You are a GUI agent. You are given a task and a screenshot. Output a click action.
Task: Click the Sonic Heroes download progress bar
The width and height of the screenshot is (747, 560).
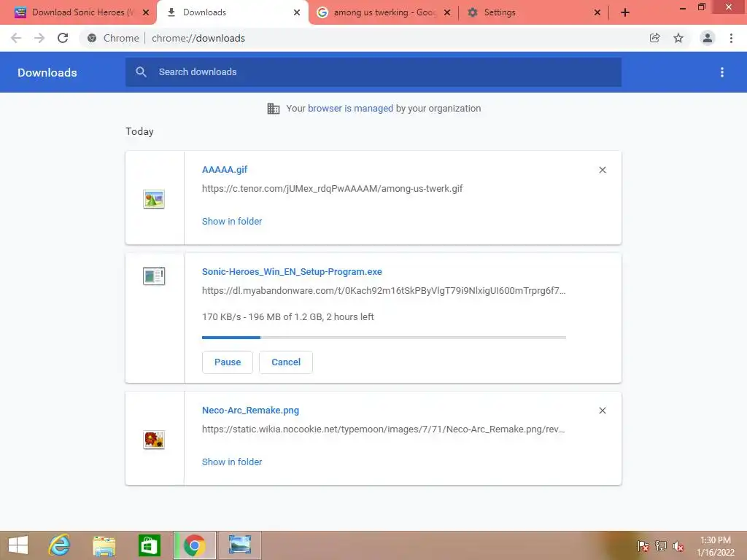tap(384, 338)
